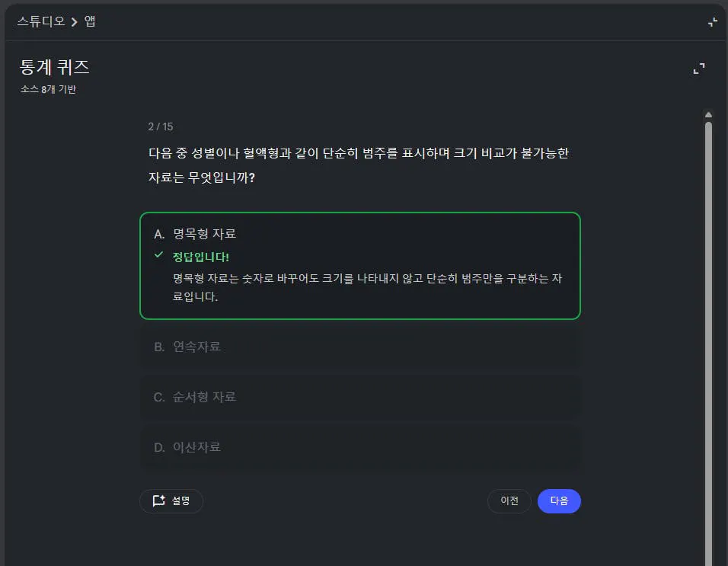Viewport: 728px width, 566px height.
Task: Expand the quiz to fullscreen
Action: point(698,69)
